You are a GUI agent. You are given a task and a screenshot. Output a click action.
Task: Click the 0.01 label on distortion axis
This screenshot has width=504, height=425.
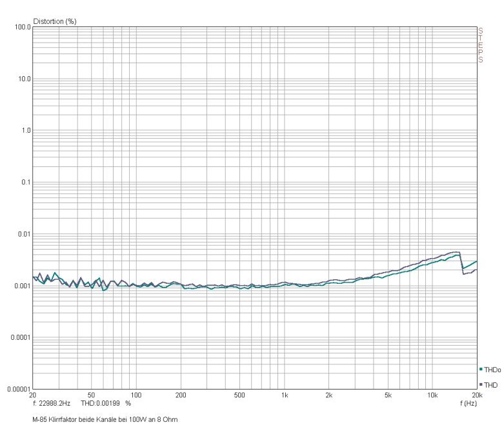pyautogui.click(x=24, y=234)
